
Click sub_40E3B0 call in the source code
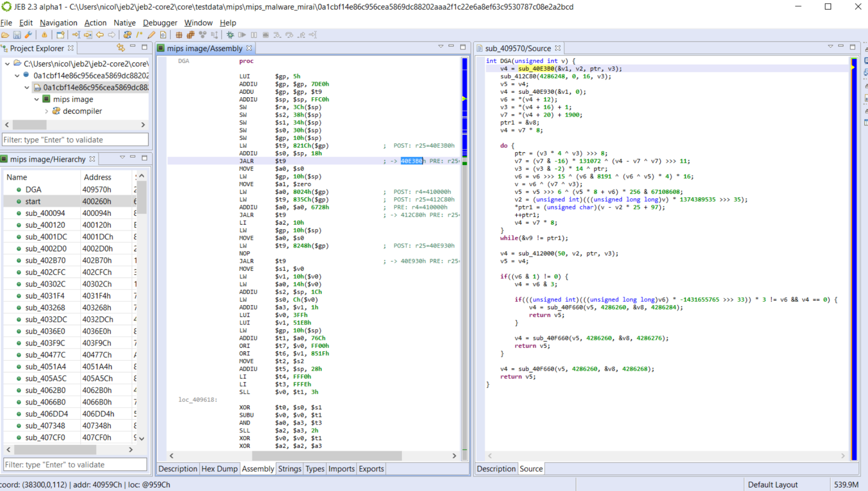tap(536, 69)
